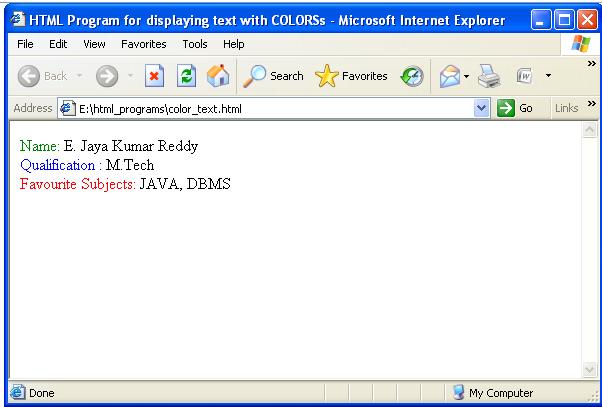Expand the Links bar chevron
Screen dimensions: 602x407
tap(592, 104)
